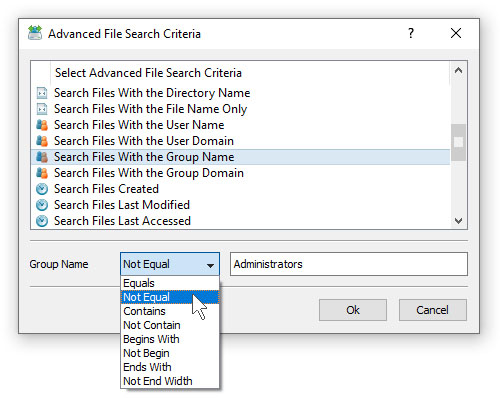This screenshot has height=398, width=500.
Task: Select the Search Files Last Modified criteria
Action: pos(240,205)
